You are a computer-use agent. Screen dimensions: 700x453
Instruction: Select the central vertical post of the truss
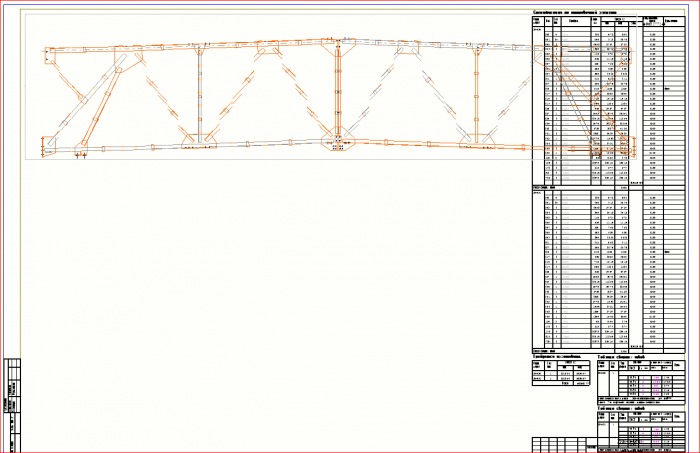(x=338, y=91)
